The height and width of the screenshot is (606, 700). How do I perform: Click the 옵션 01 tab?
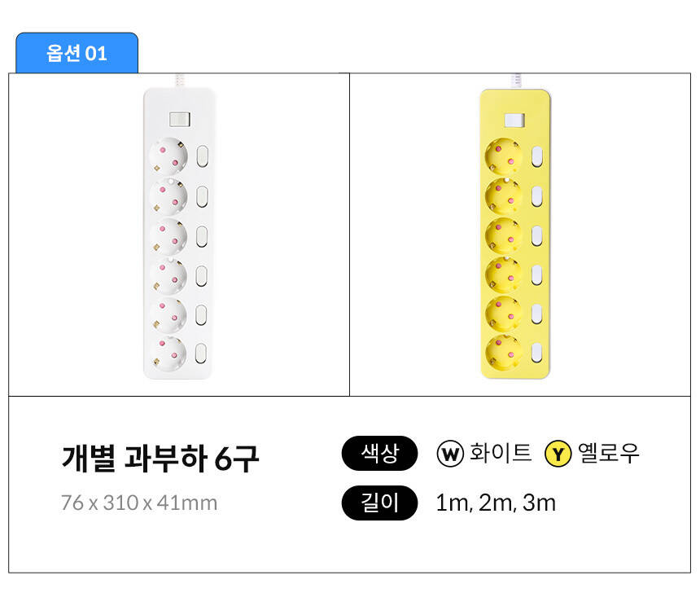(77, 54)
